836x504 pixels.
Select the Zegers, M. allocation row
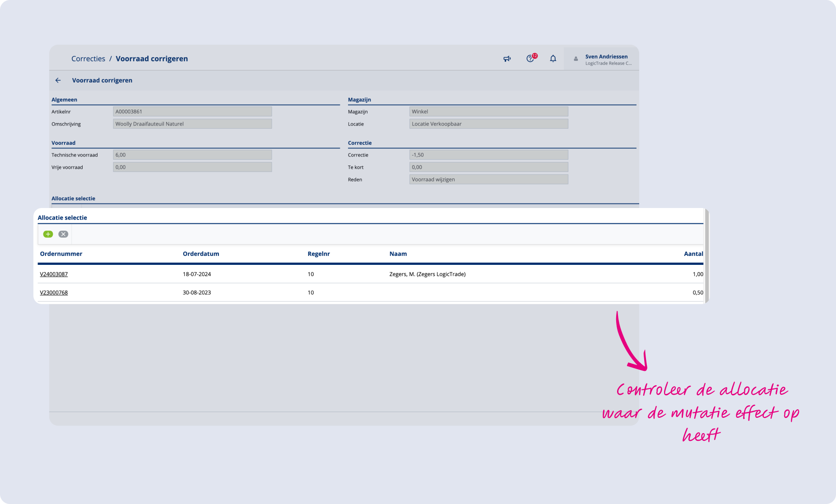(427, 274)
